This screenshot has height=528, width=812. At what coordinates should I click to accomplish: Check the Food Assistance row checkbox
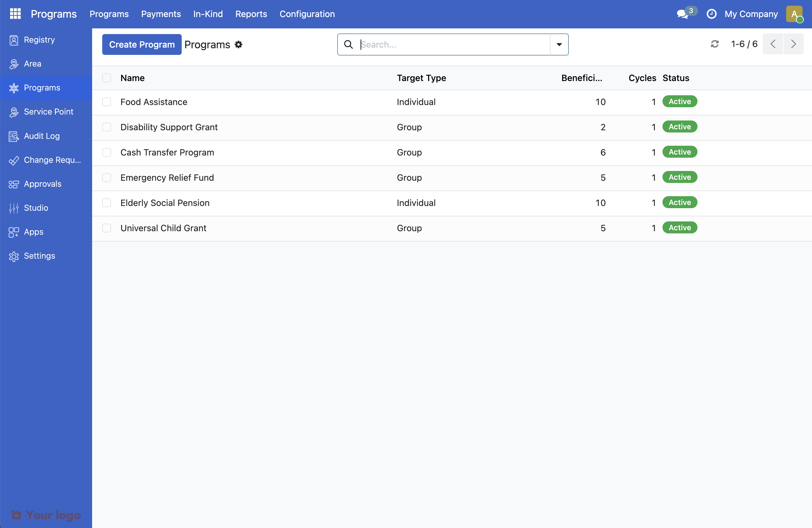point(107,102)
